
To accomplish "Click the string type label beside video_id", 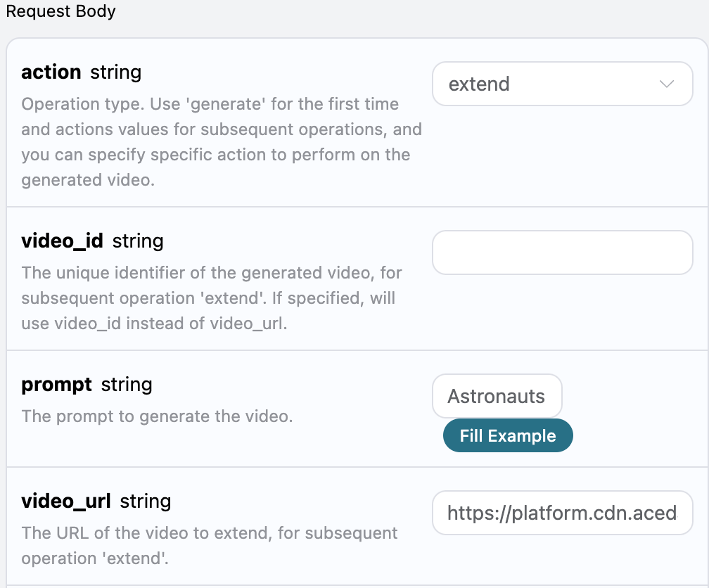I will 138,241.
